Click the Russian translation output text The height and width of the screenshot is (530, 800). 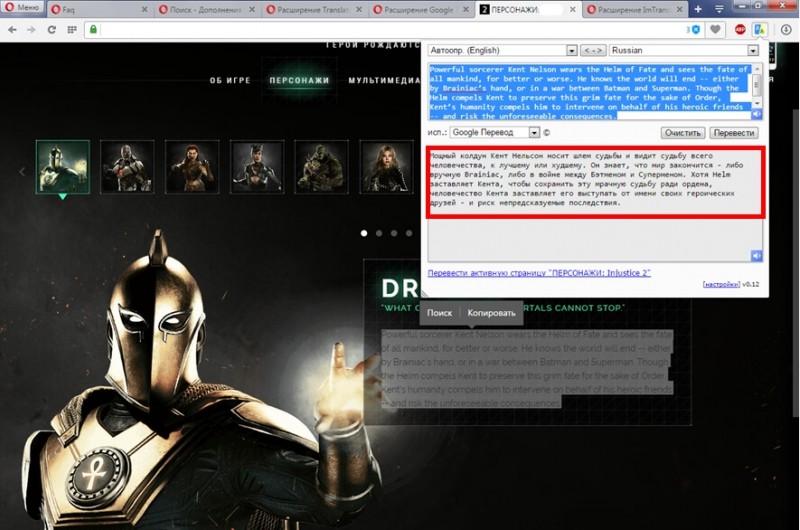click(586, 179)
